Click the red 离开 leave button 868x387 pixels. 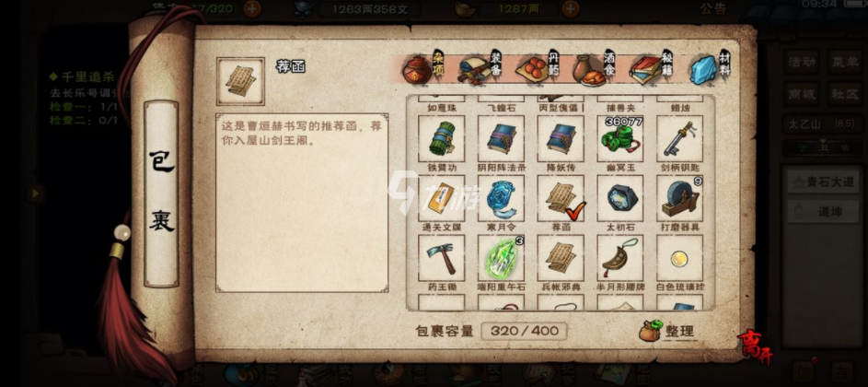point(754,346)
